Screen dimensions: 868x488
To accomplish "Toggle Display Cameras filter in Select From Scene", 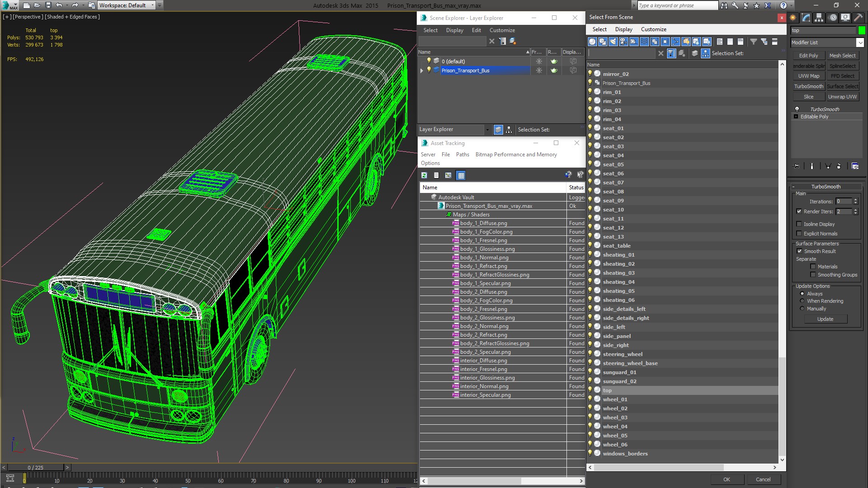I will pos(623,42).
